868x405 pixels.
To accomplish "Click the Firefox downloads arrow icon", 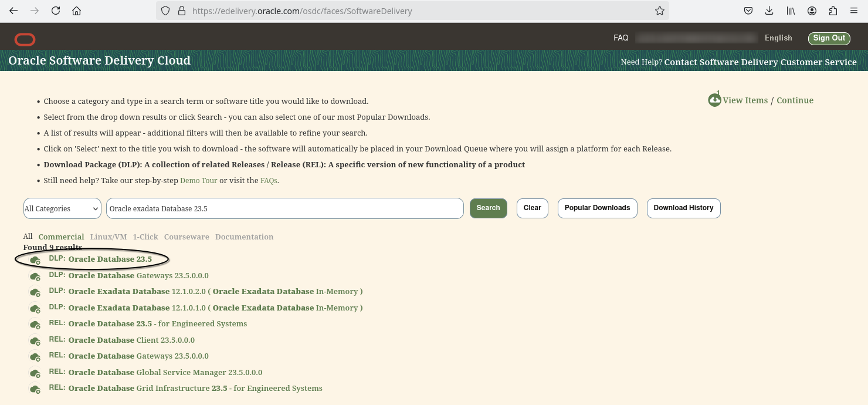I will (x=769, y=11).
